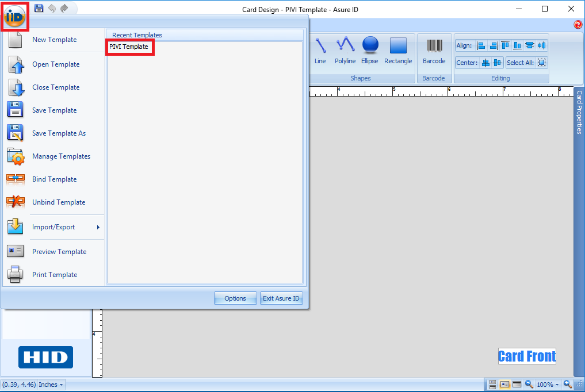Viewport: 585px width, 392px height.
Task: Open PIVI Template from recent templates
Action: click(129, 47)
